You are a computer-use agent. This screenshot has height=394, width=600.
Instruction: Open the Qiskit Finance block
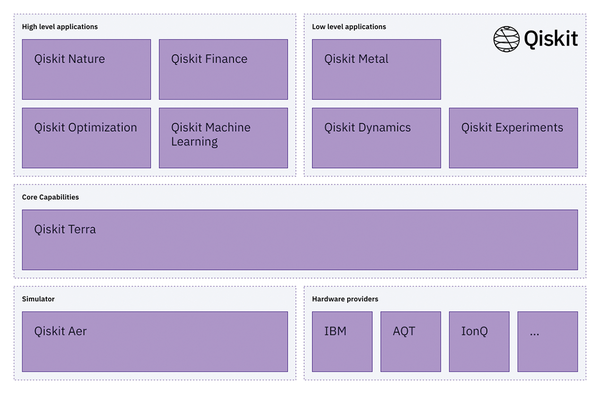[x=223, y=69]
